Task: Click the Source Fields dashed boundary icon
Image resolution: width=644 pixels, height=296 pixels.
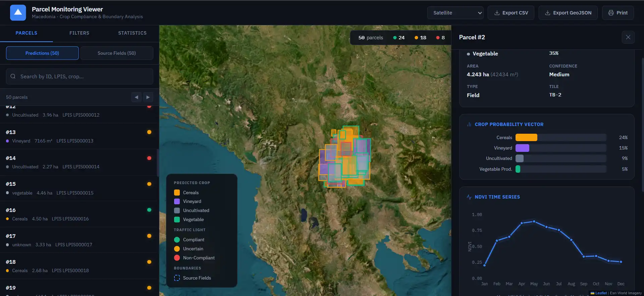Action: coord(177,278)
